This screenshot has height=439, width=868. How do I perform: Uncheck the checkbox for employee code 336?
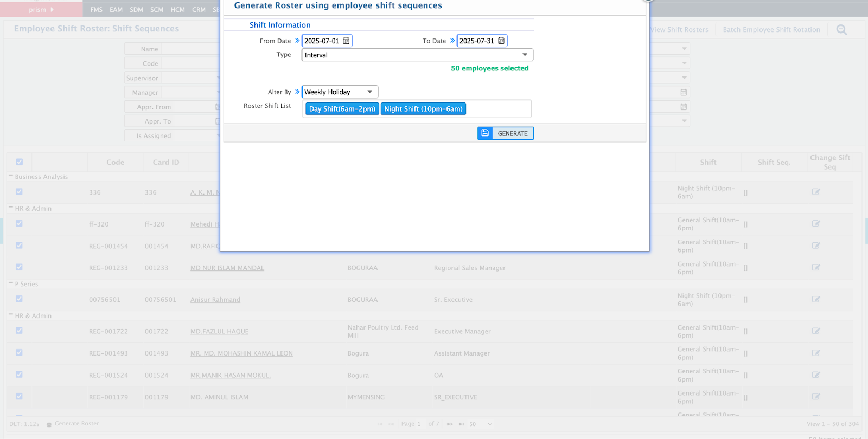click(x=20, y=192)
